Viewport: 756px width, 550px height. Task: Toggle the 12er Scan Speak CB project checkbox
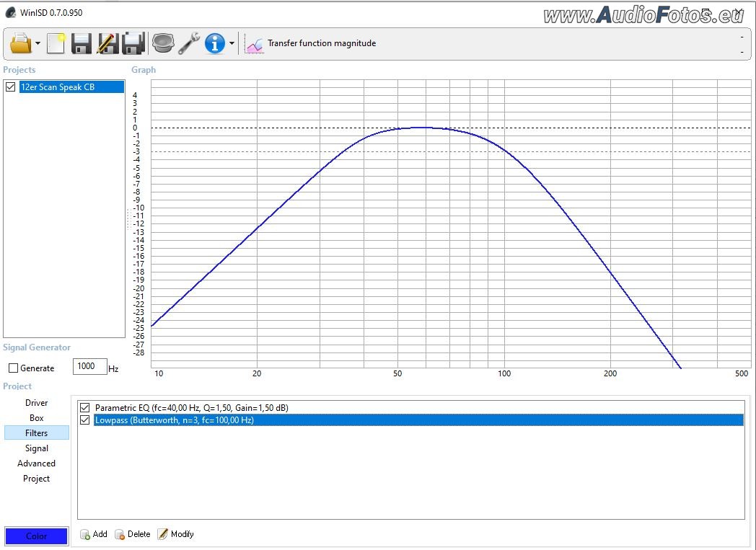pyautogui.click(x=11, y=87)
